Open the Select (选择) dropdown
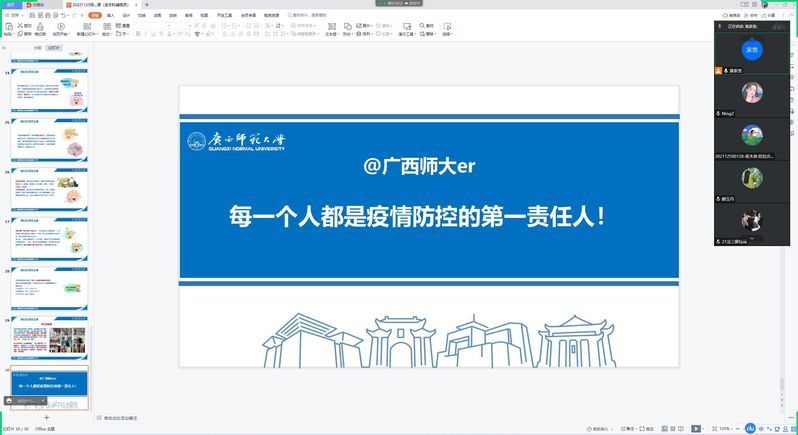The height and width of the screenshot is (435, 798). point(447,34)
